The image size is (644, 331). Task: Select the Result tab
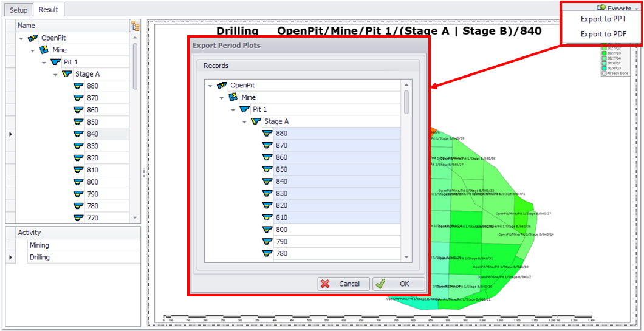point(49,9)
